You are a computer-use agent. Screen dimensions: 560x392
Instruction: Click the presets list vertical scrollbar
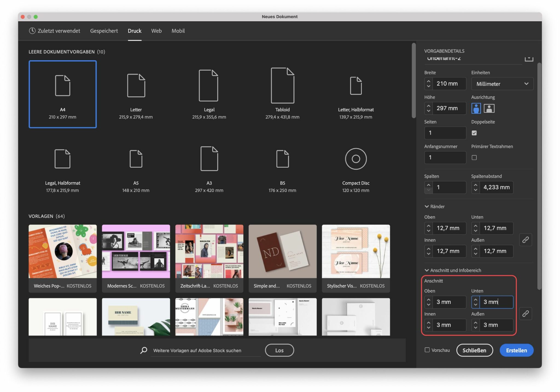coord(414,80)
